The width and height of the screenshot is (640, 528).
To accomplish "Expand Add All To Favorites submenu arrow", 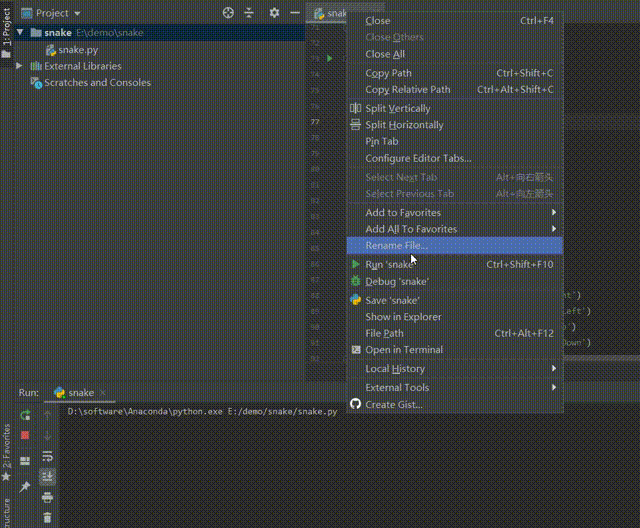I will click(x=553, y=229).
